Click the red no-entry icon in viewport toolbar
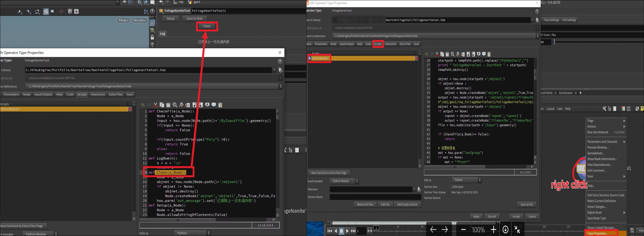 [x=61, y=11]
